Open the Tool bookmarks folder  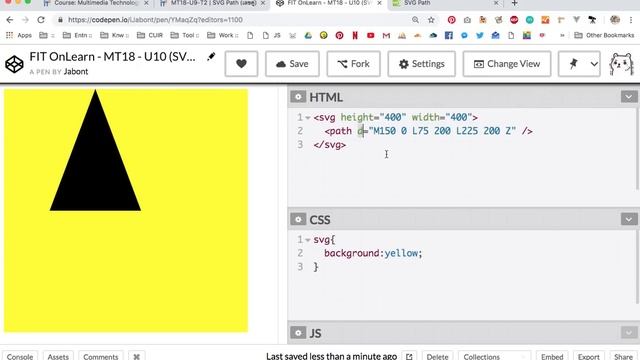(x=184, y=36)
